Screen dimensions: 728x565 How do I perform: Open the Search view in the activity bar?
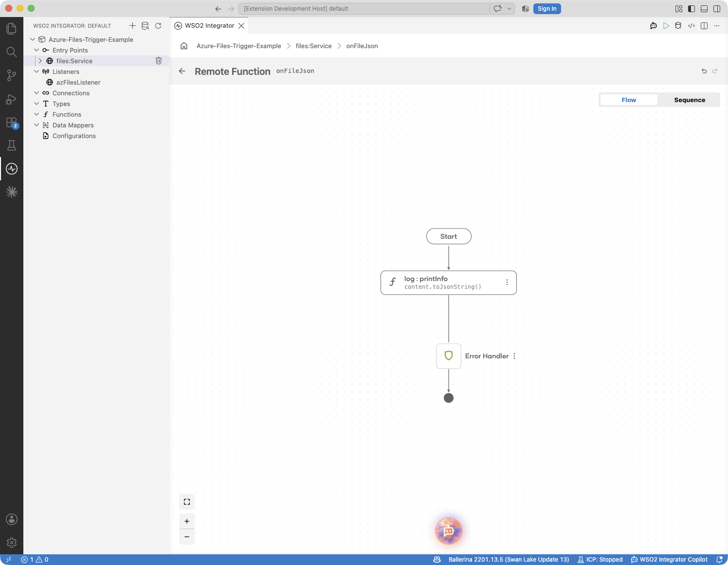point(12,52)
